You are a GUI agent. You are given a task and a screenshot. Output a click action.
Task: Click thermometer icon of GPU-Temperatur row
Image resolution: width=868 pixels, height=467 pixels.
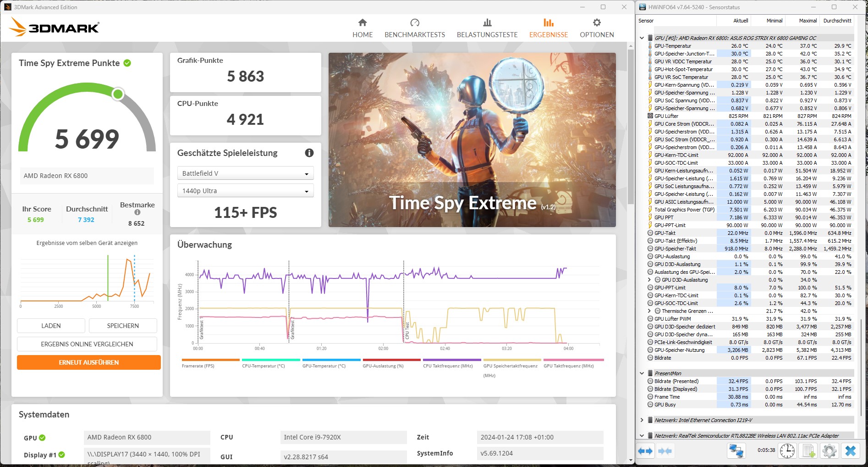tap(650, 46)
